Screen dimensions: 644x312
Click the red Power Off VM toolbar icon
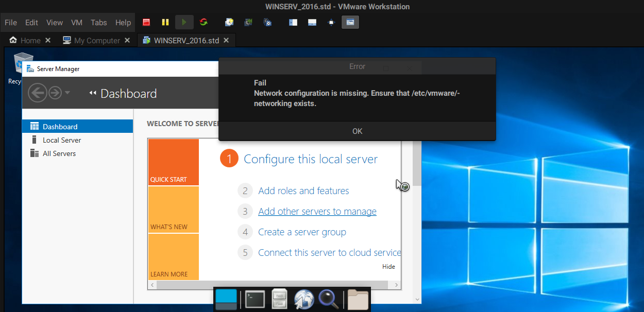[x=146, y=22]
